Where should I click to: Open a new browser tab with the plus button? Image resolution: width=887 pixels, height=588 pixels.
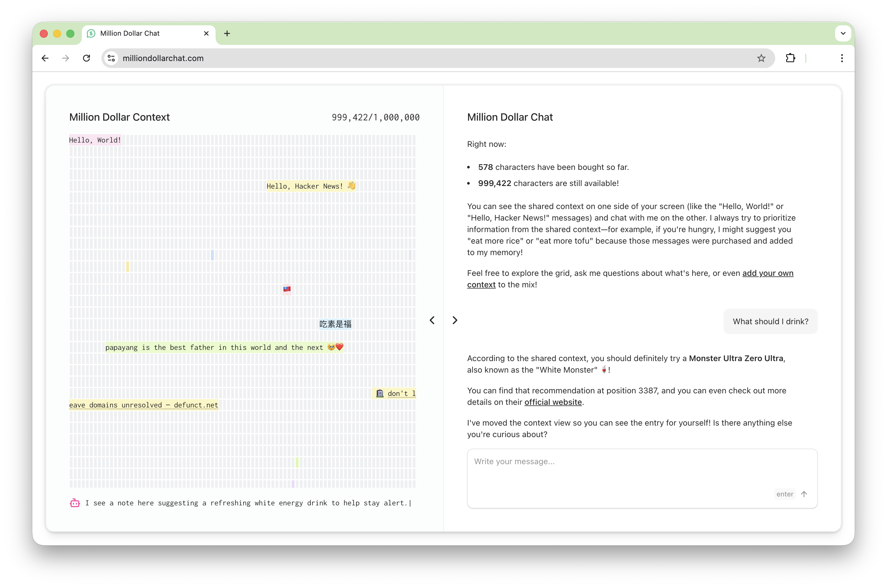(227, 33)
